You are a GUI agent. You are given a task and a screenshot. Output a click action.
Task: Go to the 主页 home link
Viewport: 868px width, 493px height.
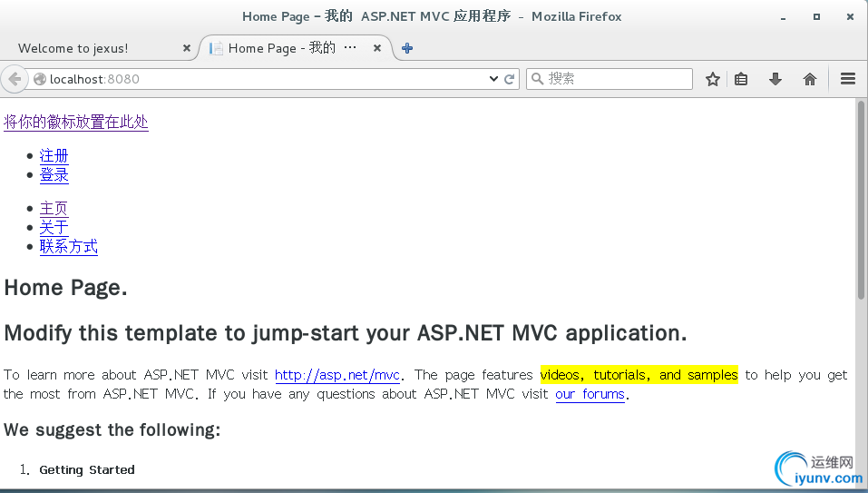coord(54,208)
